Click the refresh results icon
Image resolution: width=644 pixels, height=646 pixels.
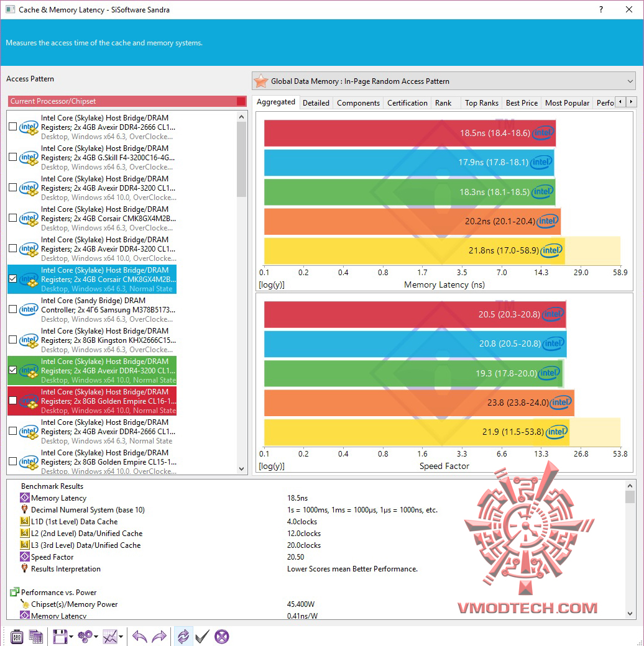pos(183,637)
